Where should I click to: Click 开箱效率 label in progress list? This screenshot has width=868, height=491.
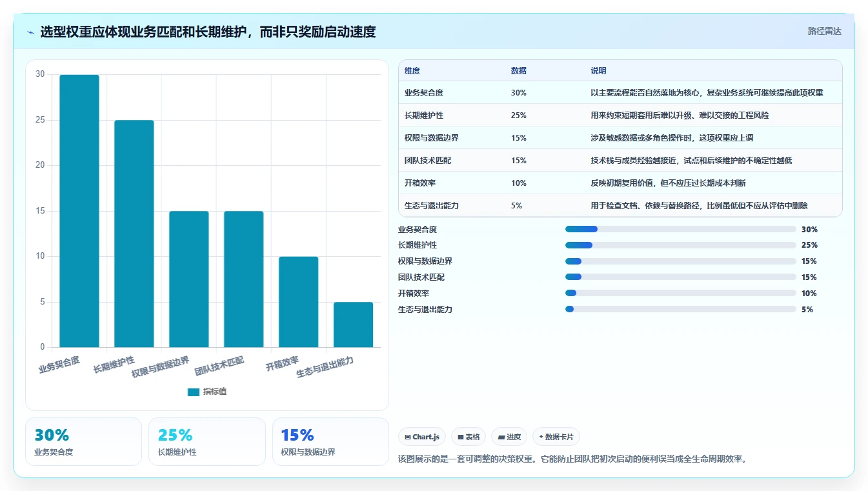point(414,293)
